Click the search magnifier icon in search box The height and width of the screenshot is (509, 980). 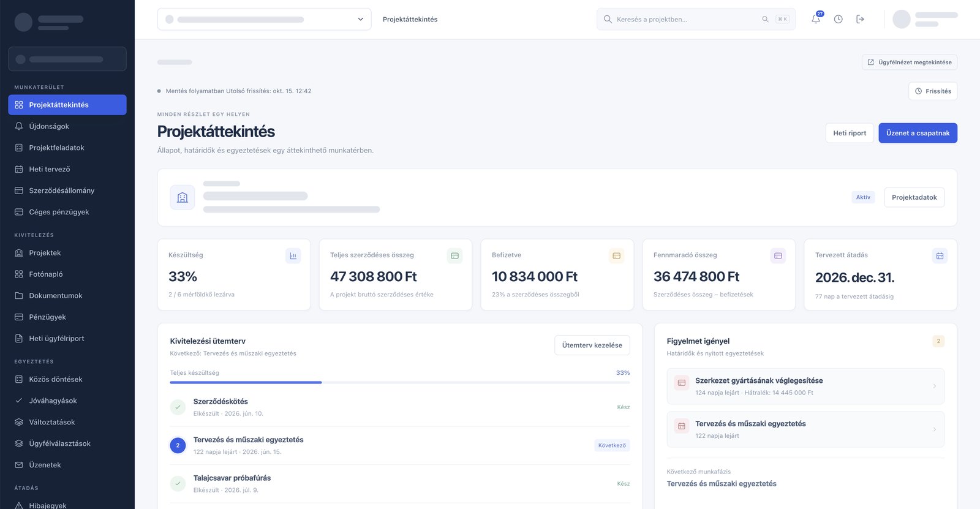[608, 19]
